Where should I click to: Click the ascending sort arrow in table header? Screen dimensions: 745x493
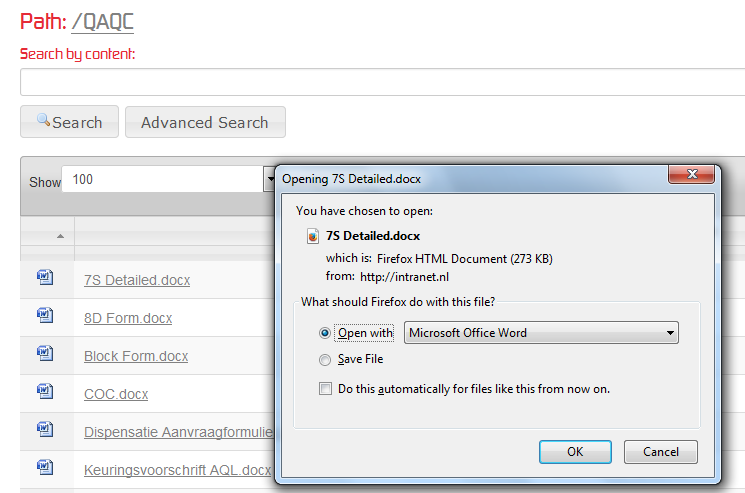[x=60, y=236]
